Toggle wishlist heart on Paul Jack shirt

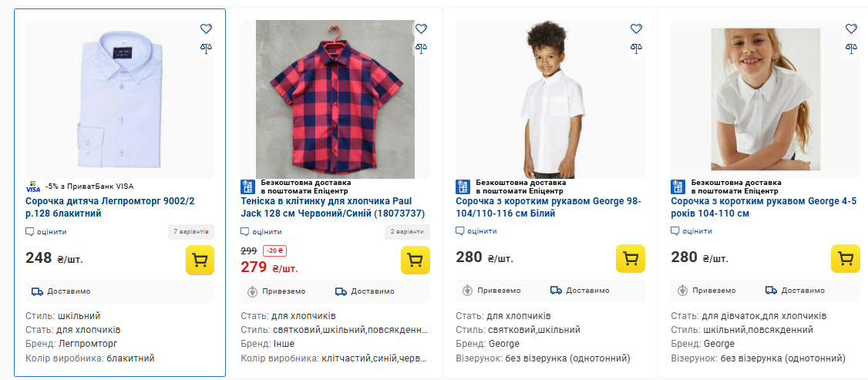pyautogui.click(x=421, y=29)
